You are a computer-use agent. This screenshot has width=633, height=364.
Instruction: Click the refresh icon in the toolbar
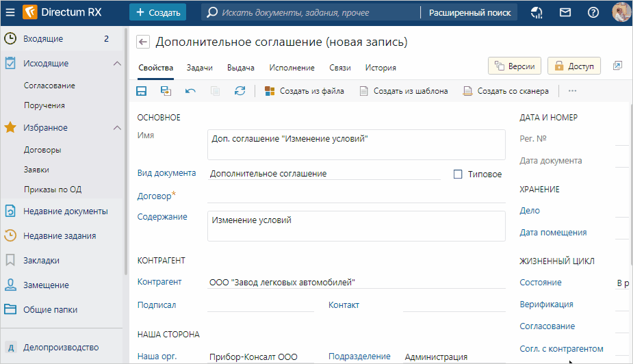tap(240, 91)
